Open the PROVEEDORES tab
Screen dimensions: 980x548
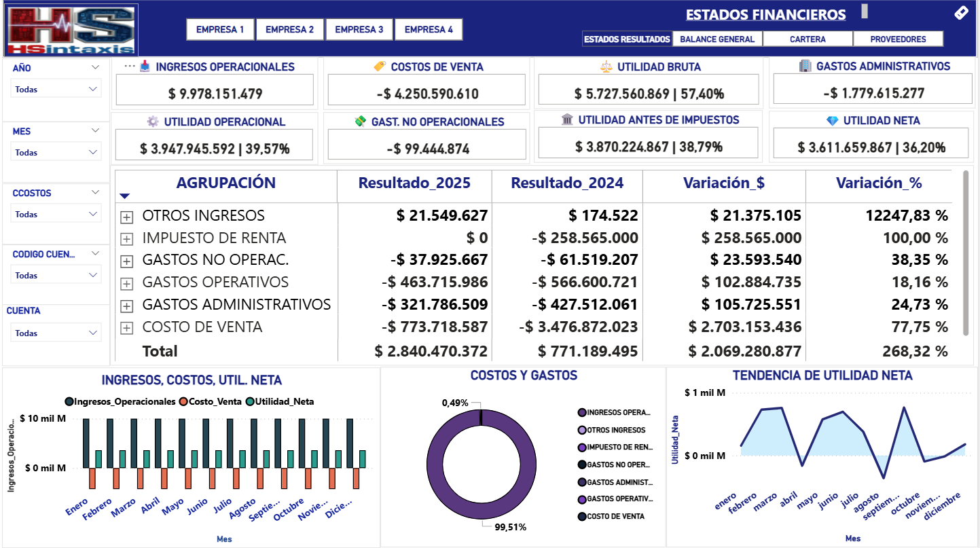(x=898, y=39)
